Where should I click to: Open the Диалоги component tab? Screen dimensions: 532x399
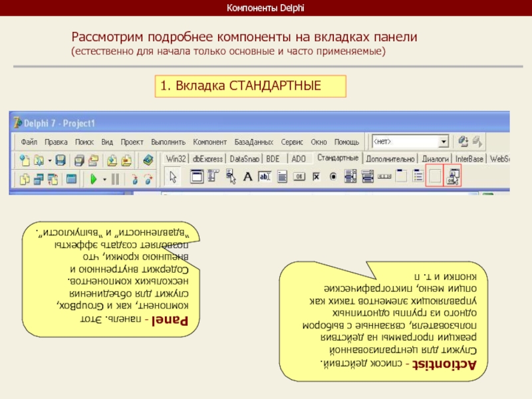(436, 159)
